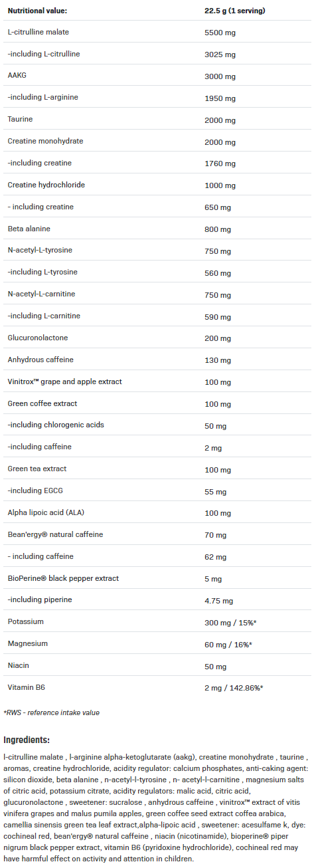Click Green coffee extract label

[42, 404]
